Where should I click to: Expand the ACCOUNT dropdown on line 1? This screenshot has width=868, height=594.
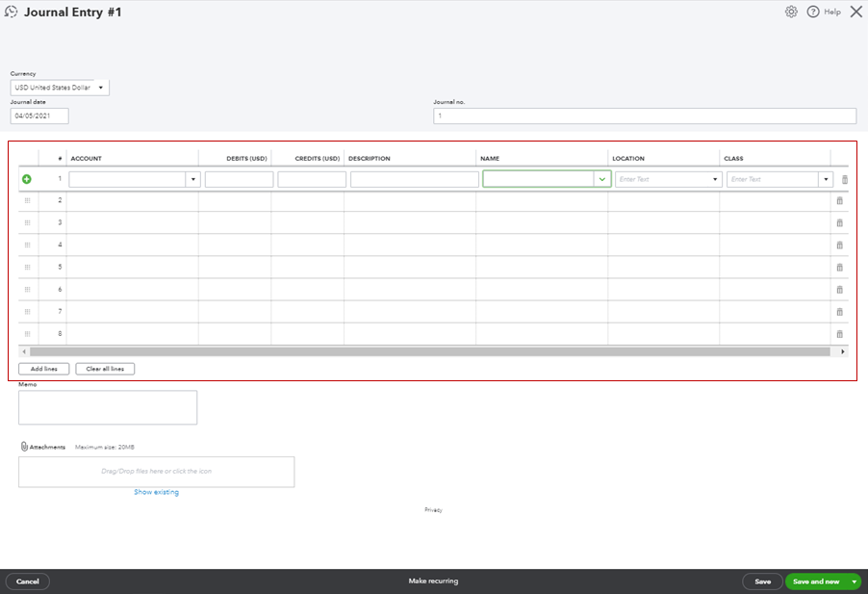192,178
